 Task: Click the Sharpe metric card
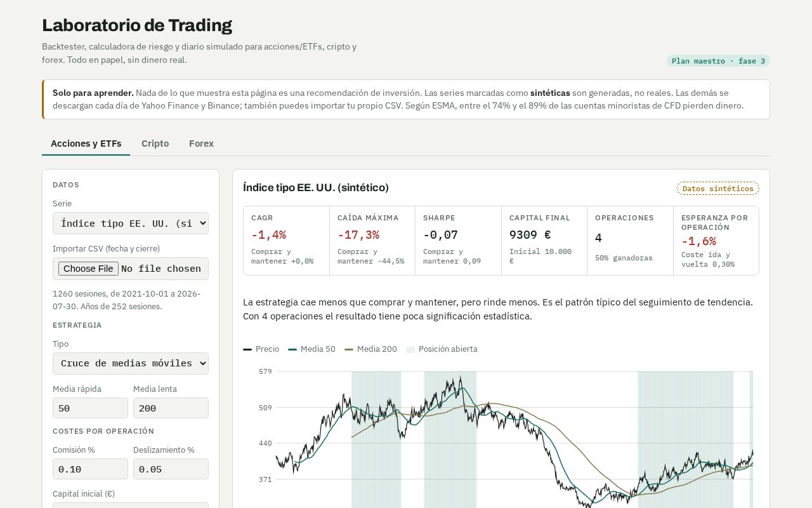tap(458, 241)
